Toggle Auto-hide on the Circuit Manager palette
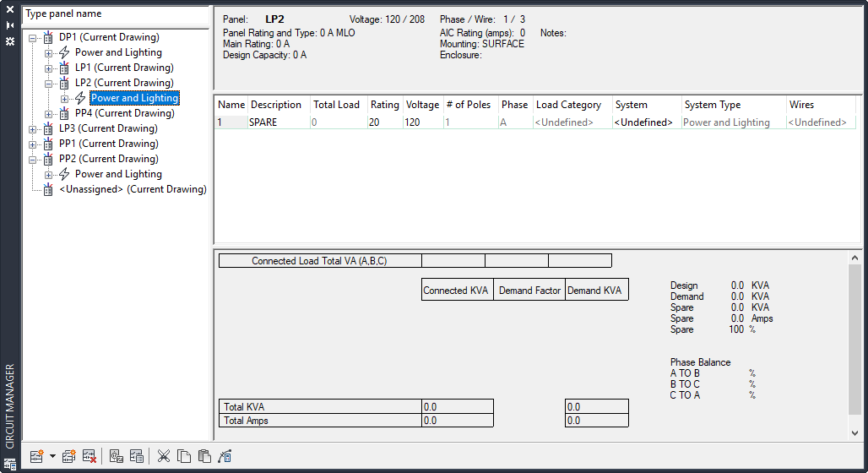868x473 pixels. tap(10, 25)
